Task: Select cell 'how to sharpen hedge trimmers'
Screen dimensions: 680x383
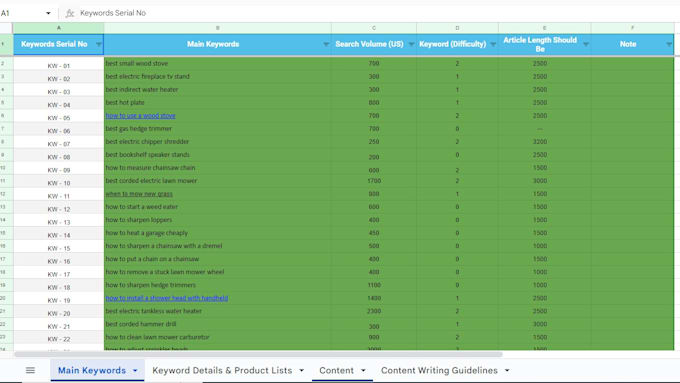Action: (218, 285)
